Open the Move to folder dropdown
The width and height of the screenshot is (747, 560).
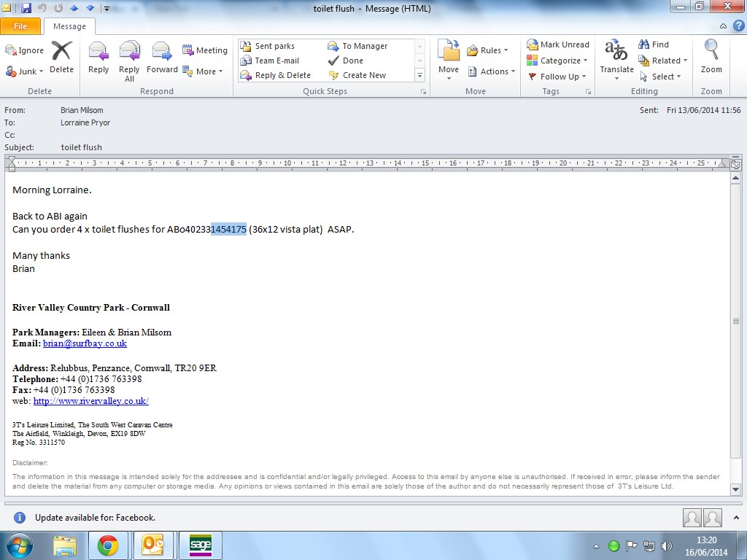tap(449, 61)
